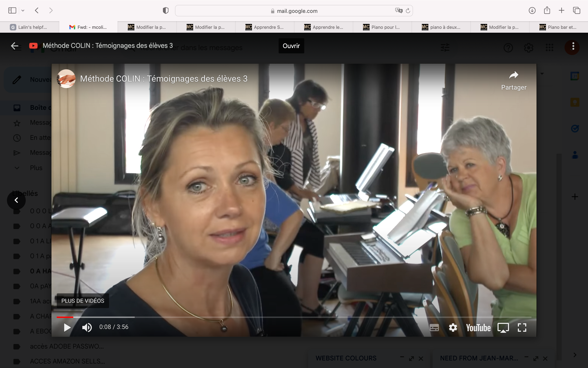Share the video with Partager
Image resolution: width=588 pixels, height=368 pixels.
(514, 81)
